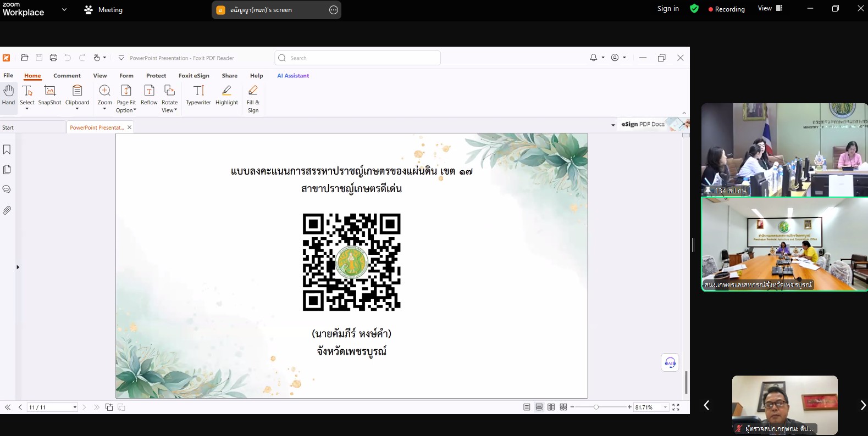Switch to the Protect ribbon tab
This screenshot has height=436, width=868.
156,76
